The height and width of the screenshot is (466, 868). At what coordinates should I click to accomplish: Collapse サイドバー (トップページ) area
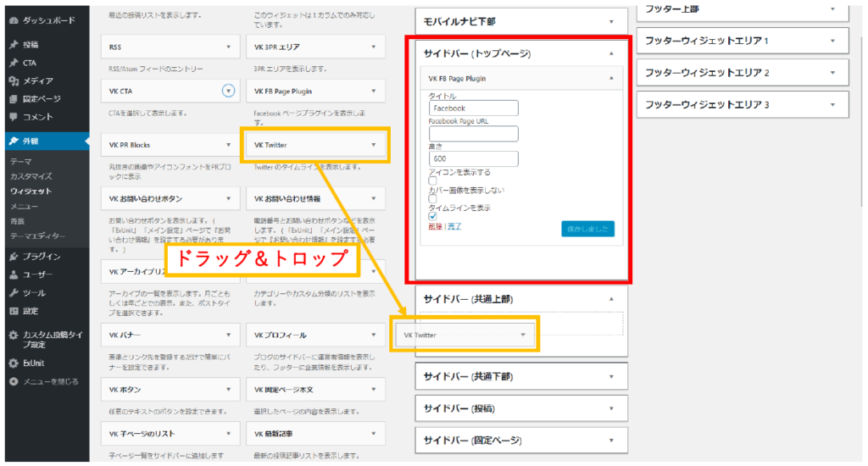[612, 53]
